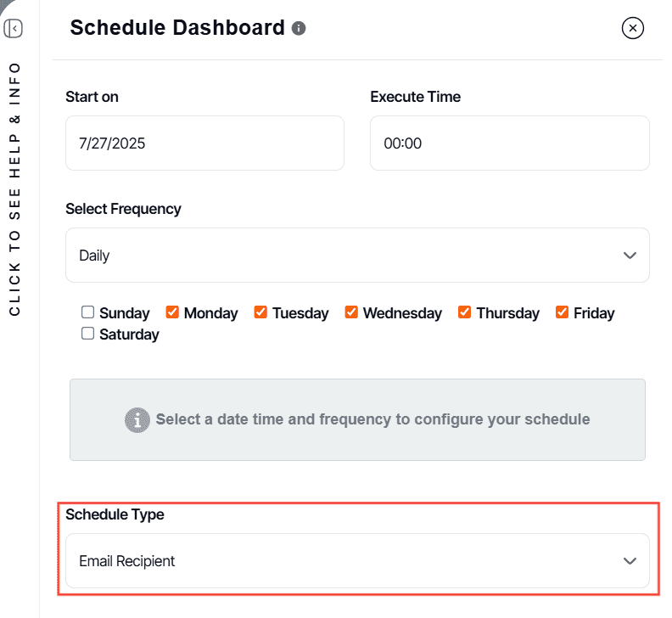The image size is (672, 618).
Task: Click the Daily dropdown chevron arrow
Action: click(x=630, y=255)
